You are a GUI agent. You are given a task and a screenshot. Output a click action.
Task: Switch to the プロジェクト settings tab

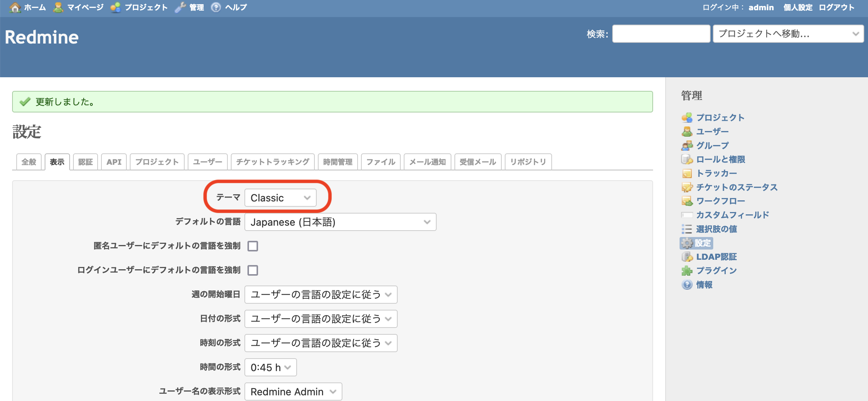pyautogui.click(x=157, y=162)
